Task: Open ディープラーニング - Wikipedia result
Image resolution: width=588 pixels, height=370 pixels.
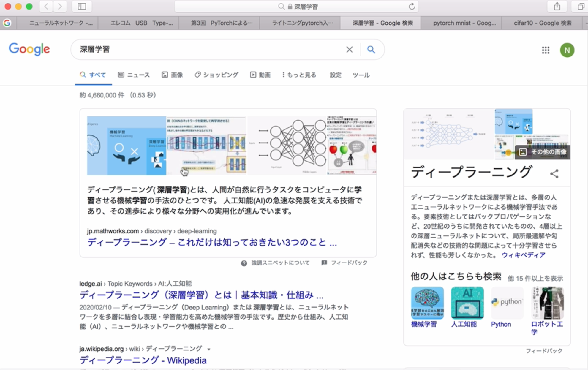Action: coord(143,360)
